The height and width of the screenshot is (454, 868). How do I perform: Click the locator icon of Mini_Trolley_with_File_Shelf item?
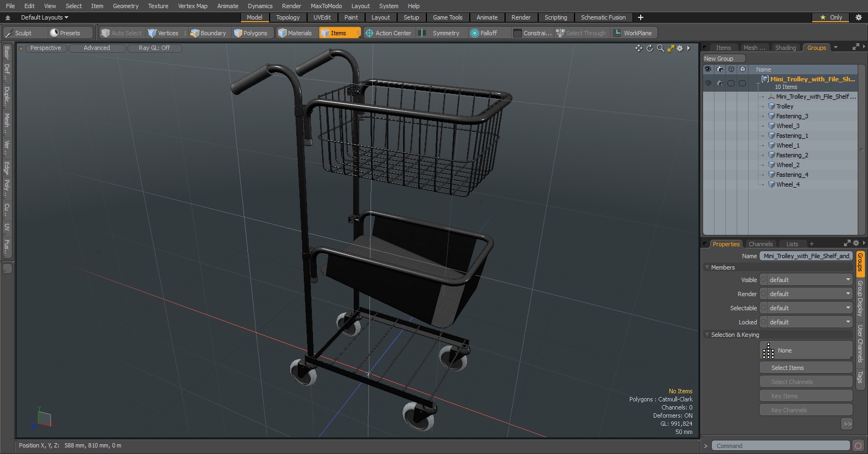pyautogui.click(x=771, y=97)
